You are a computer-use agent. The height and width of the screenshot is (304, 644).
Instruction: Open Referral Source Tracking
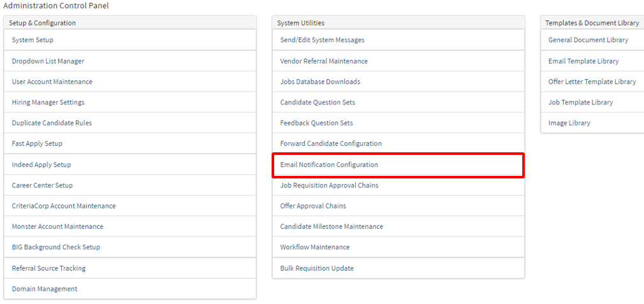point(48,268)
